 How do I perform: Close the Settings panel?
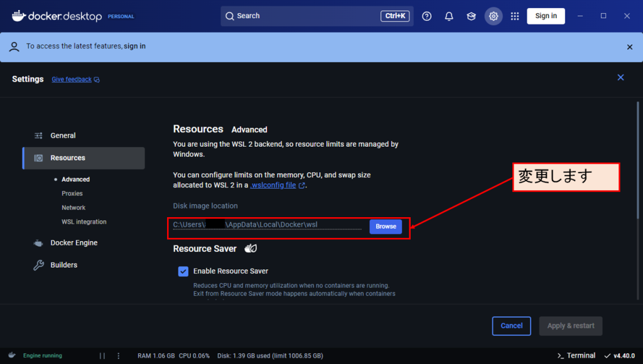click(x=620, y=77)
